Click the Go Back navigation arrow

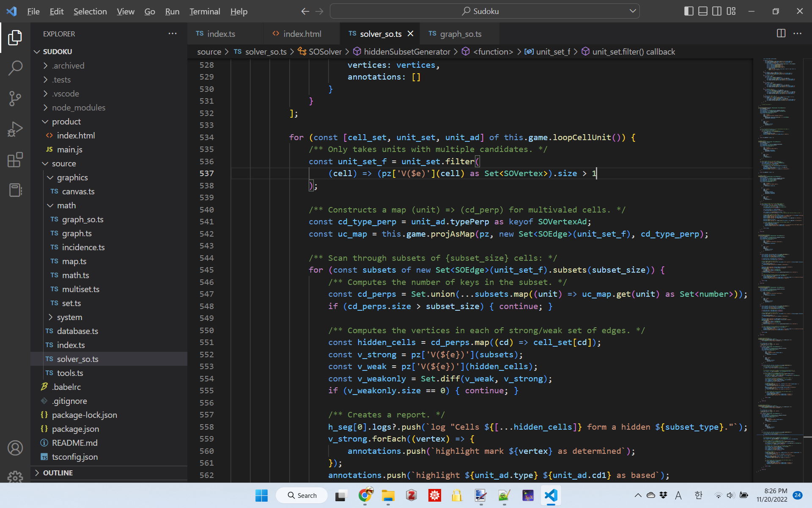point(305,11)
